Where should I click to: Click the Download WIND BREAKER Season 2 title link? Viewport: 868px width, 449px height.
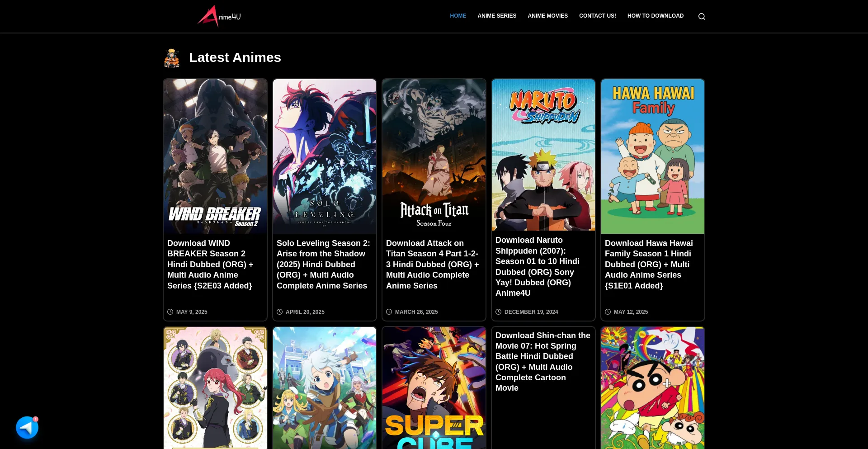coord(210,265)
